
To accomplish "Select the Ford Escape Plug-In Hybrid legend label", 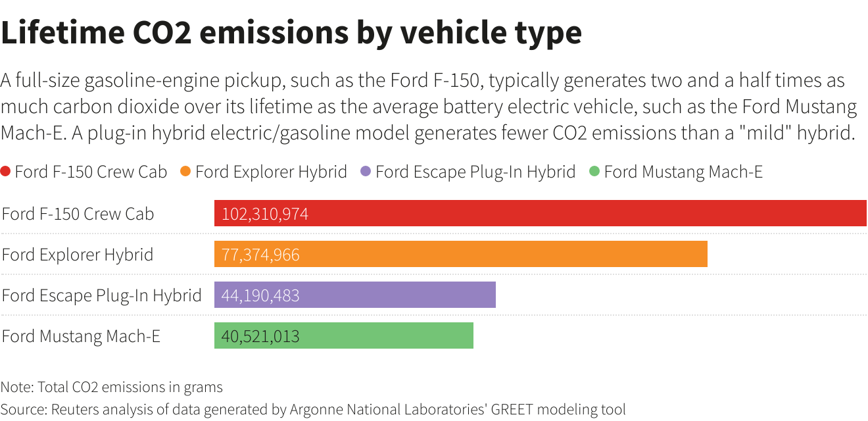I will pyautogui.click(x=475, y=172).
